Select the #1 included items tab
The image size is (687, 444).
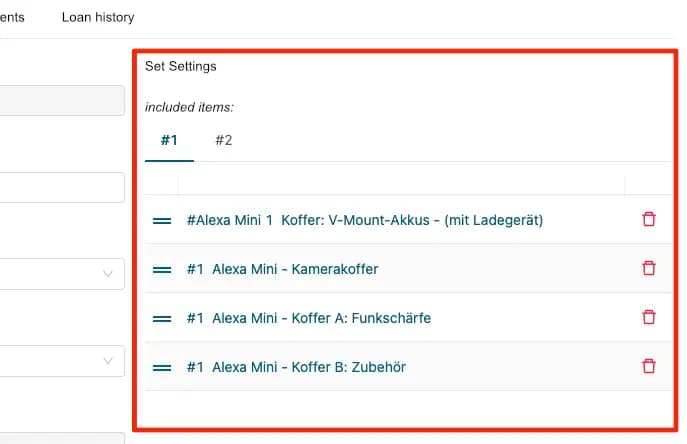tap(168, 140)
